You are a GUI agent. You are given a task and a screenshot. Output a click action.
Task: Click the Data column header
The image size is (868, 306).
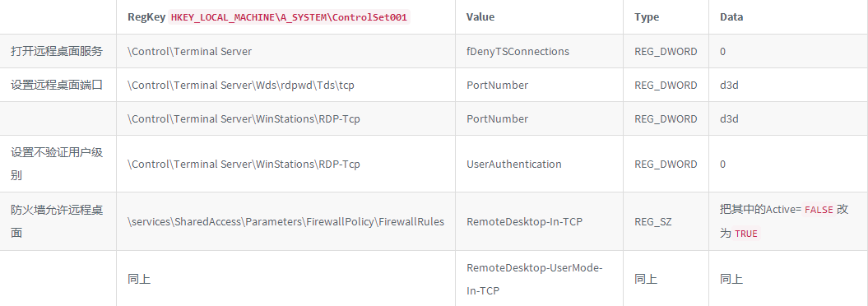(731, 17)
